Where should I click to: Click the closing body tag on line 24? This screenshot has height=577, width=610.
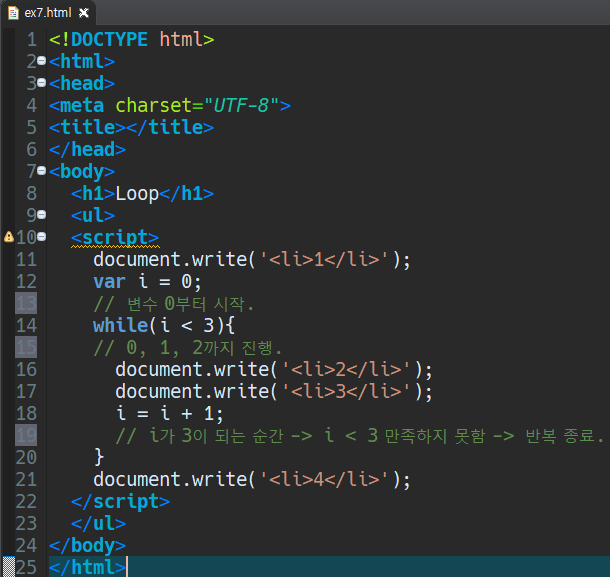coord(88,545)
